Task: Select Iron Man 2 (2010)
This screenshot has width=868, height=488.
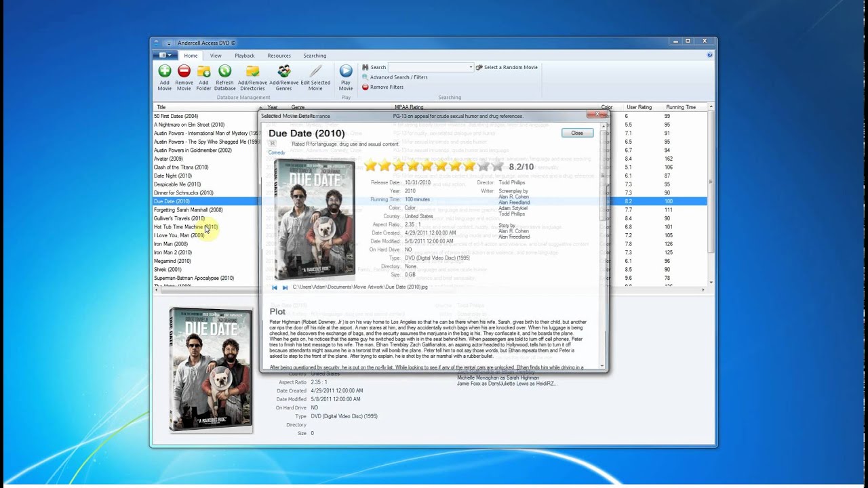Action: click(173, 252)
